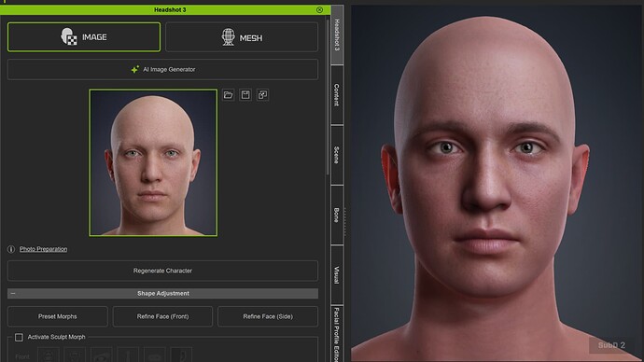Click the icon right of save

[262, 95]
